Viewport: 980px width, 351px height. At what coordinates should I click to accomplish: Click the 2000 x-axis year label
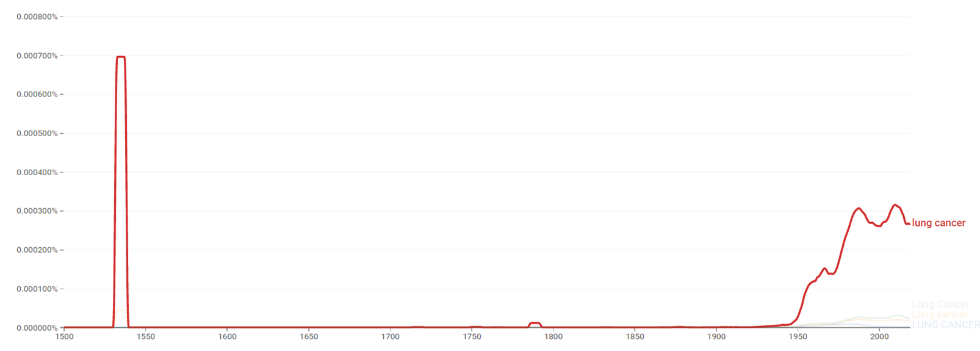coord(879,336)
